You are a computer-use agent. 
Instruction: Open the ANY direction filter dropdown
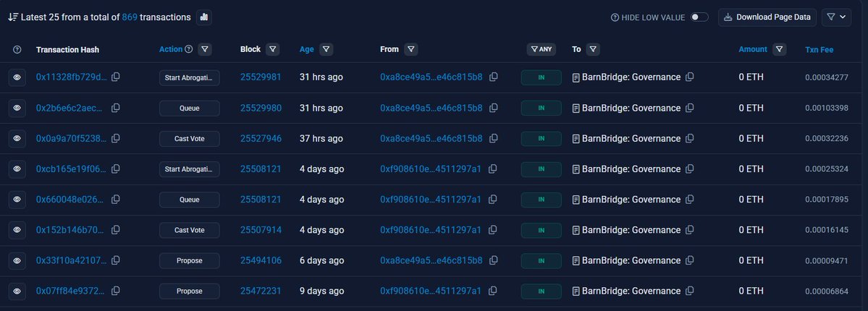pos(541,49)
